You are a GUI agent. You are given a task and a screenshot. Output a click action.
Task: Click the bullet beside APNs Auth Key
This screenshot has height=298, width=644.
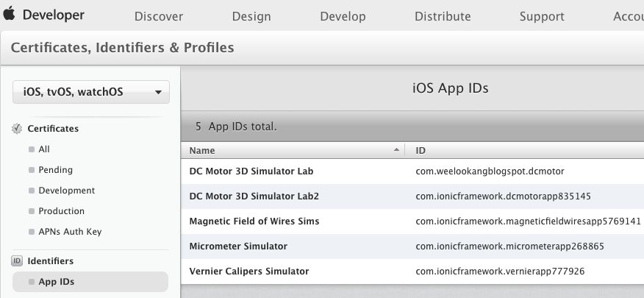coord(32,232)
